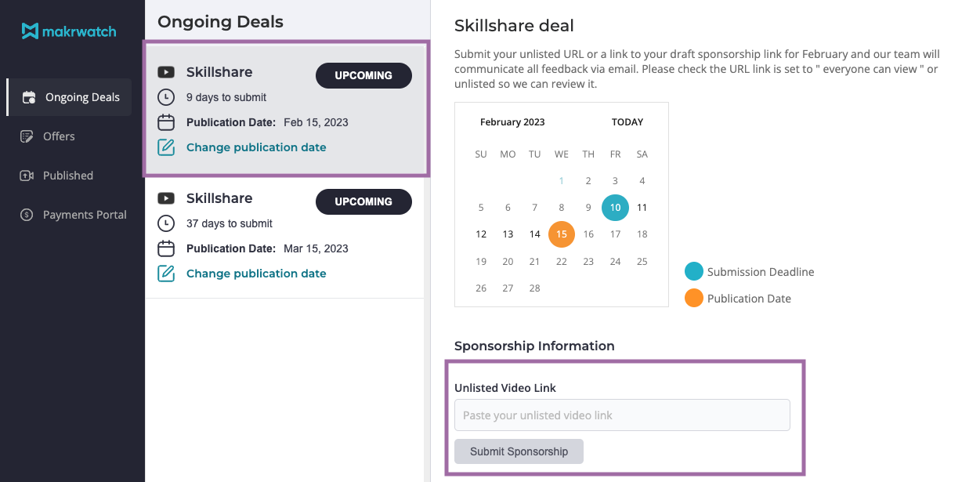Click edit icon for Mar 15 publication date
The image size is (980, 482).
pos(166,274)
